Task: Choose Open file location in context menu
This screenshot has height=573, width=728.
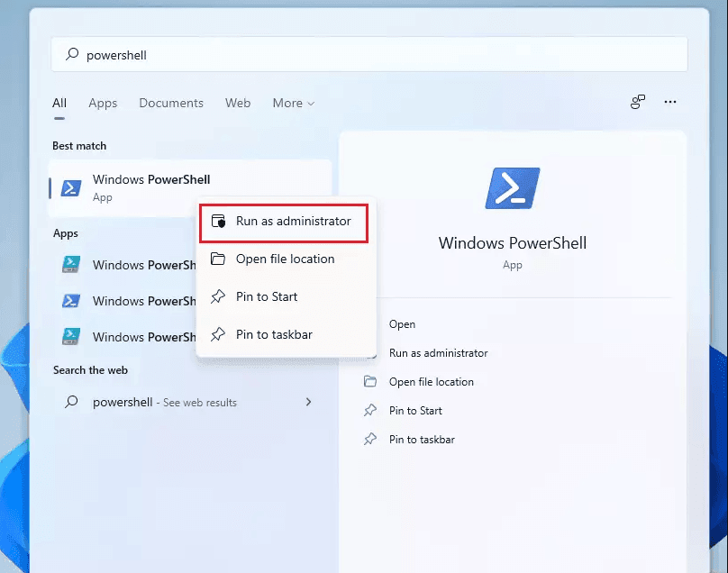Action: pyautogui.click(x=286, y=259)
